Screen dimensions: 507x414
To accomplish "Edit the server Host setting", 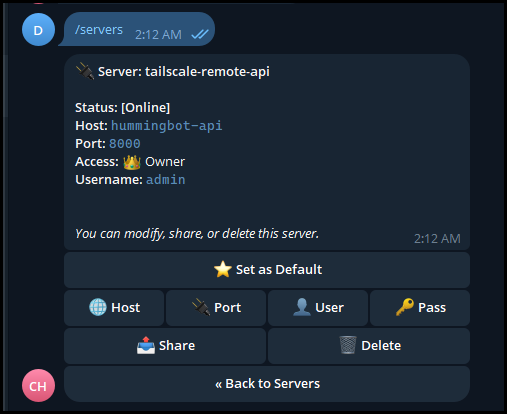I will pyautogui.click(x=114, y=308).
